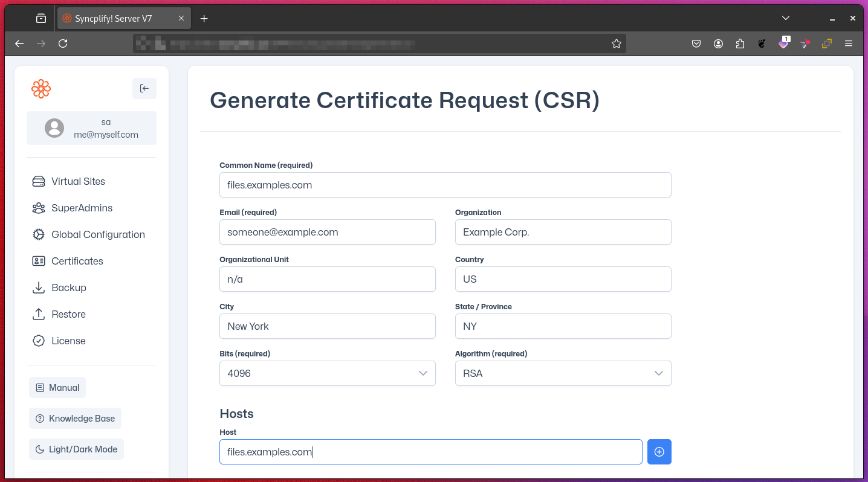This screenshot has height=482, width=868.
Task: Click the Syncplify flower logo
Action: coord(40,88)
